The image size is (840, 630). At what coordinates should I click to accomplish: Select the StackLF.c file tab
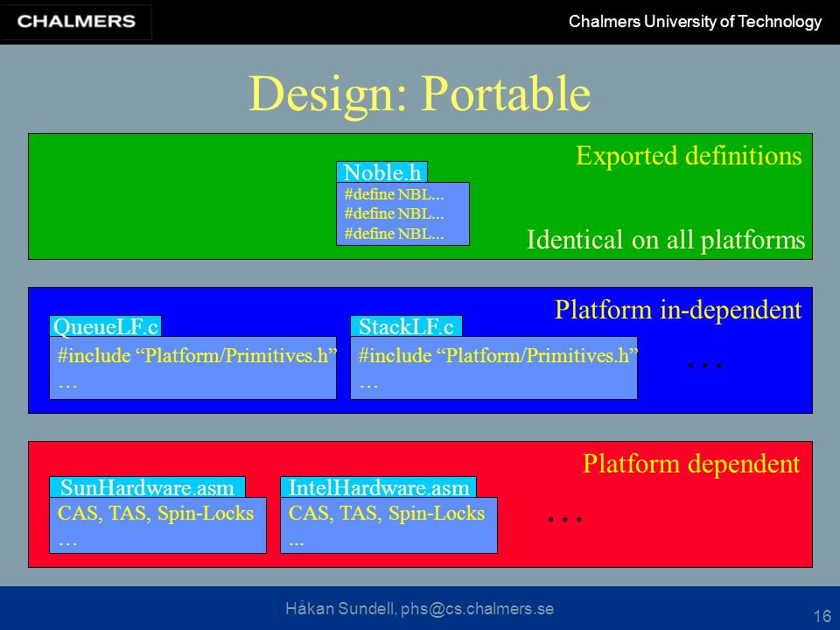[406, 326]
